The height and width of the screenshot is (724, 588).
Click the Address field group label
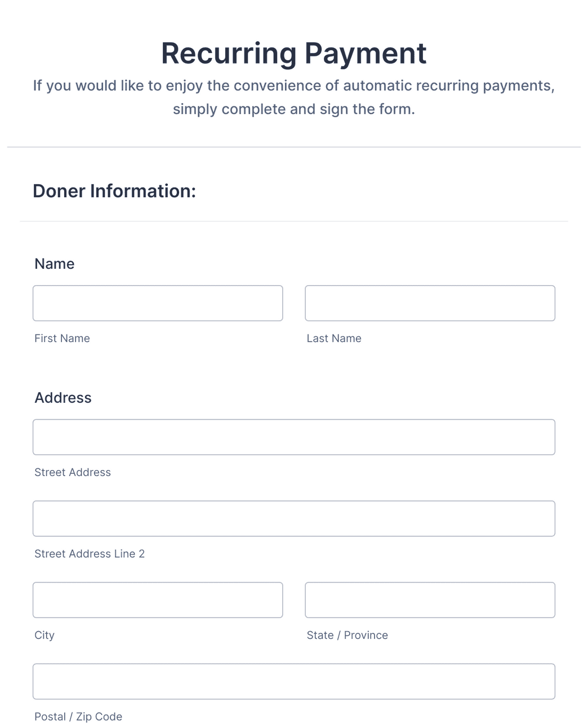[x=63, y=398]
